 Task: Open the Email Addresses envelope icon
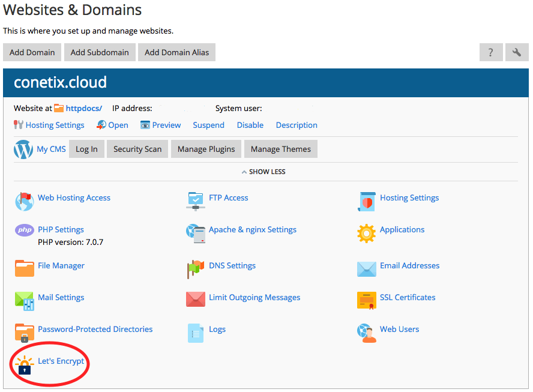pos(366,268)
